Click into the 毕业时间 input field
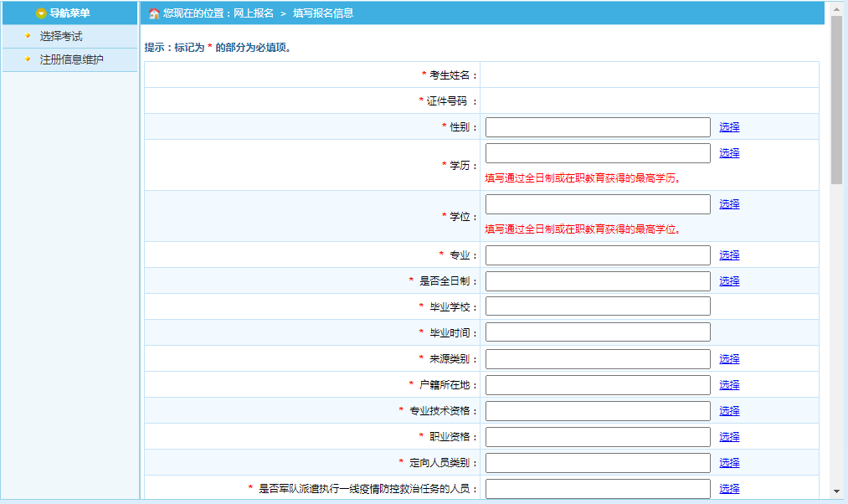This screenshot has height=504, width=848. pos(597,332)
